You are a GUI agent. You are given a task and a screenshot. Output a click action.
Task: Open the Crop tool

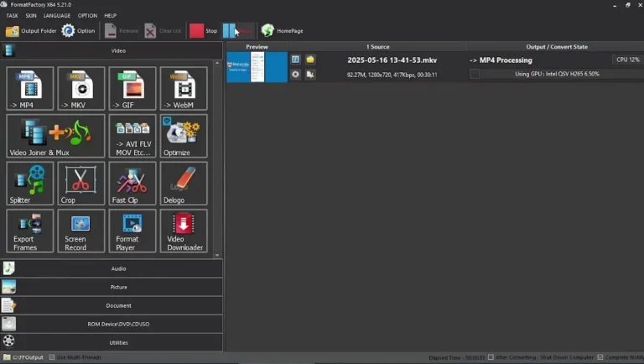pyautogui.click(x=81, y=183)
